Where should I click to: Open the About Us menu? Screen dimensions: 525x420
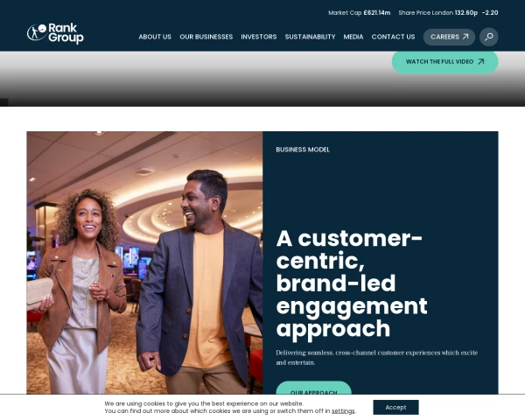pyautogui.click(x=155, y=37)
